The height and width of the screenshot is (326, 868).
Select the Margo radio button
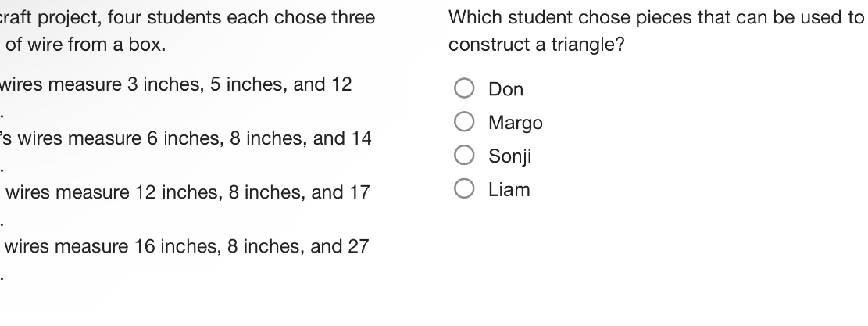coord(464,123)
